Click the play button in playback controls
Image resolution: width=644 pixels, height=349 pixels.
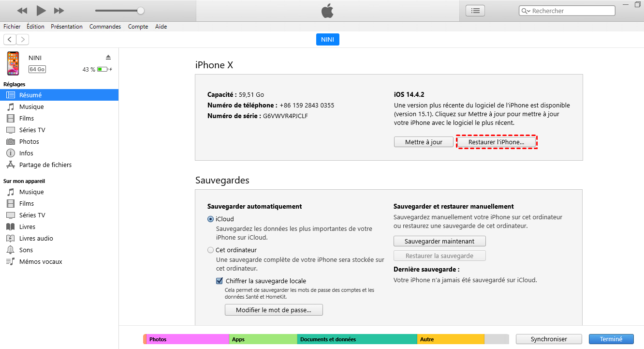coord(41,10)
